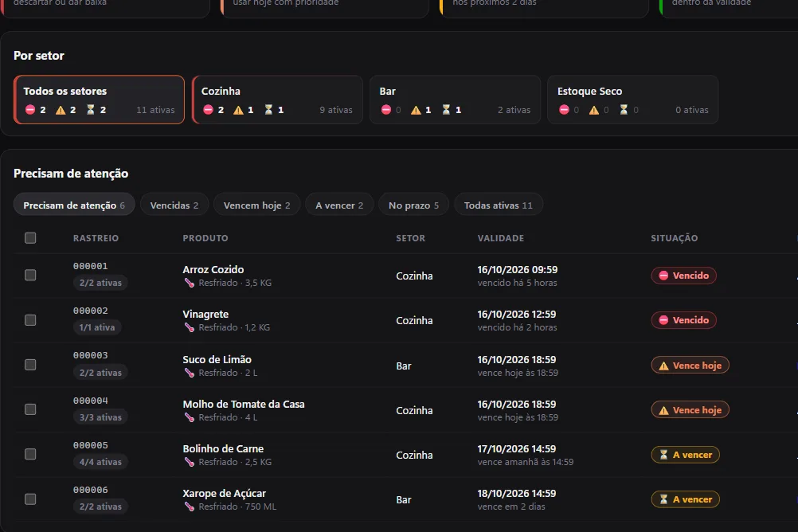Click the A vencer badge for Xarope de Açúcar
798x532 pixels.
(686, 499)
